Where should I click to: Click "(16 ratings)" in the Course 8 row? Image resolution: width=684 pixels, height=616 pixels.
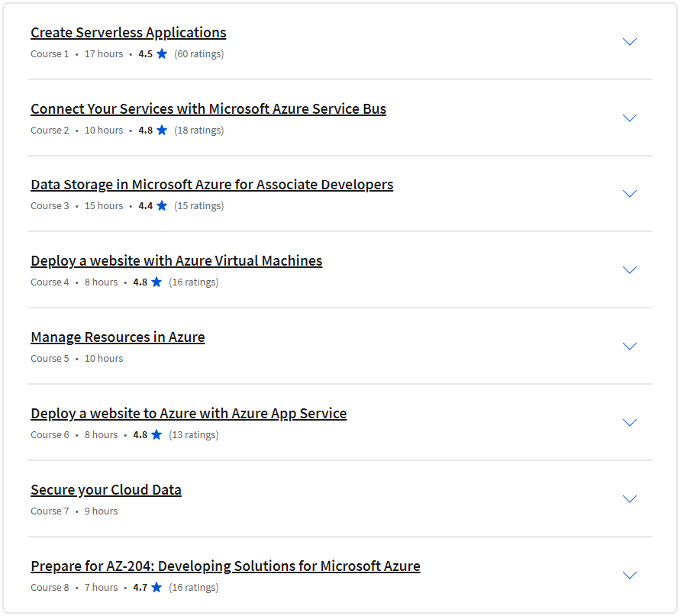tap(194, 588)
